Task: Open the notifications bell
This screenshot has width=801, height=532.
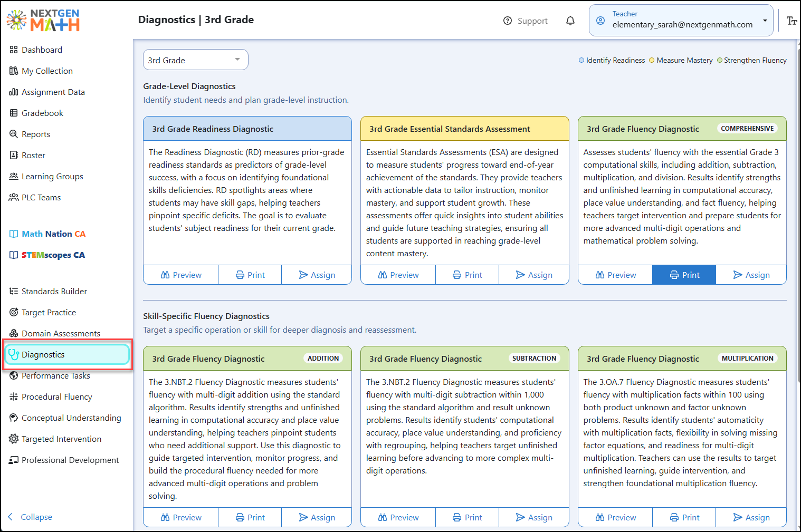Action: coord(570,21)
